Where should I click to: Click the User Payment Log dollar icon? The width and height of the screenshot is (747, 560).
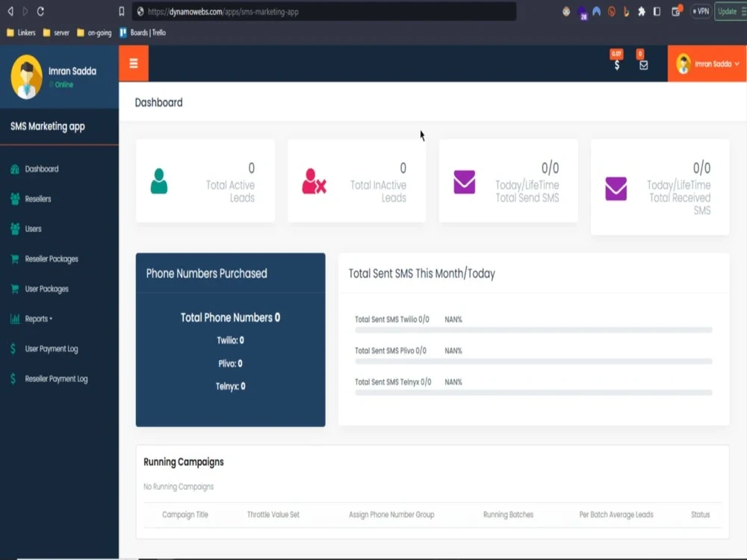click(13, 349)
